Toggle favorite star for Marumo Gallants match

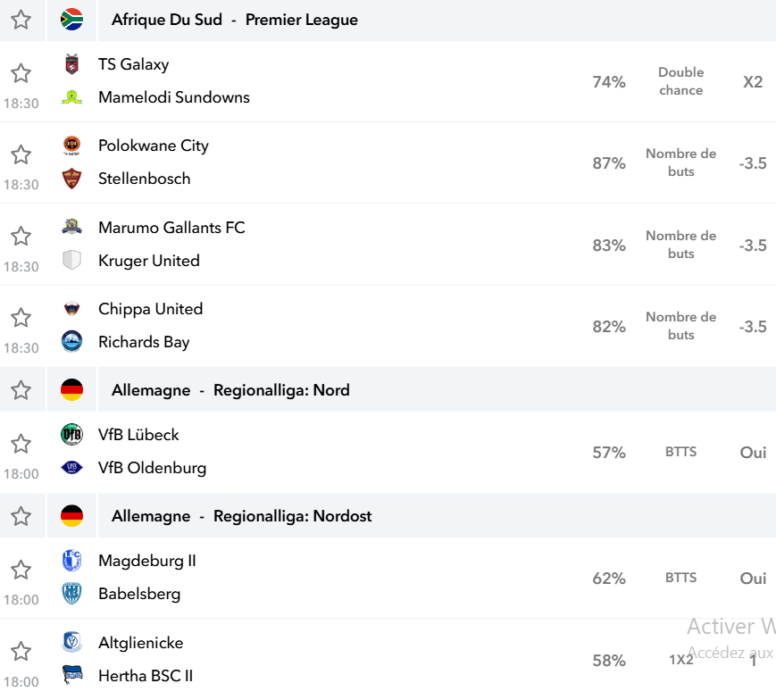[x=21, y=236]
